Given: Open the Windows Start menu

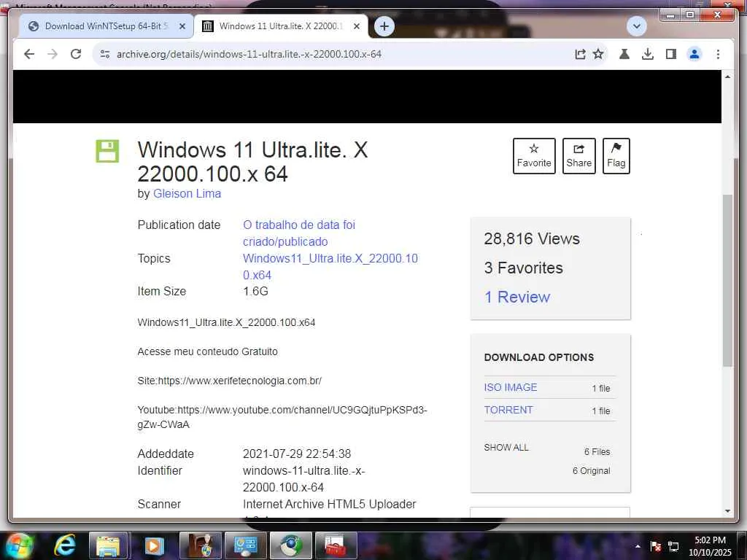Looking at the screenshot, I should click(x=18, y=545).
